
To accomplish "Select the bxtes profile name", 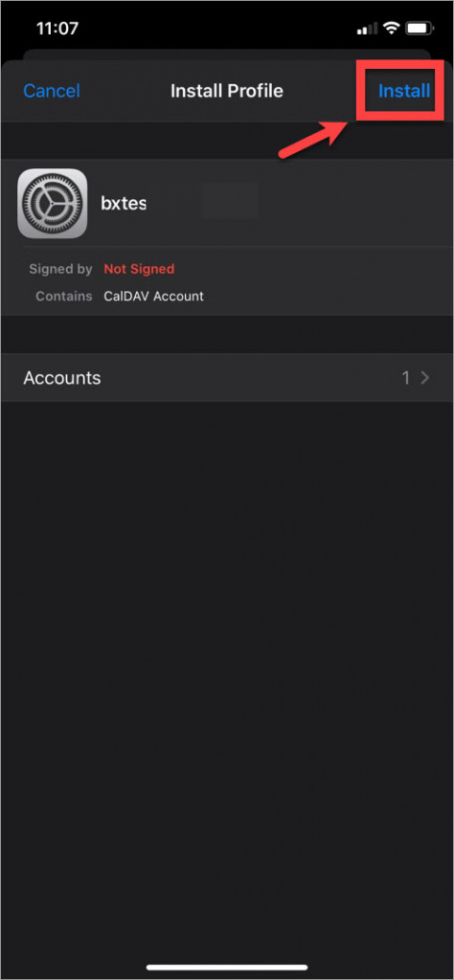I will (x=124, y=203).
